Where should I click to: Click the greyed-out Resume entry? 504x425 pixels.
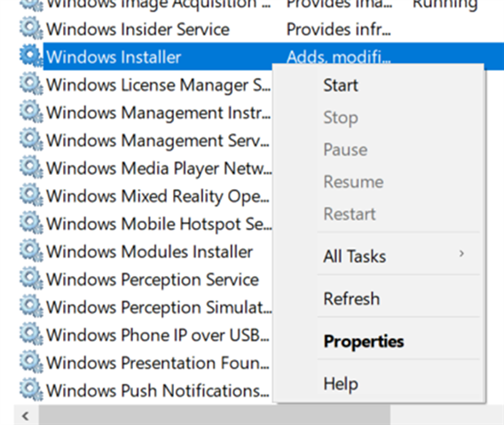pos(379,182)
